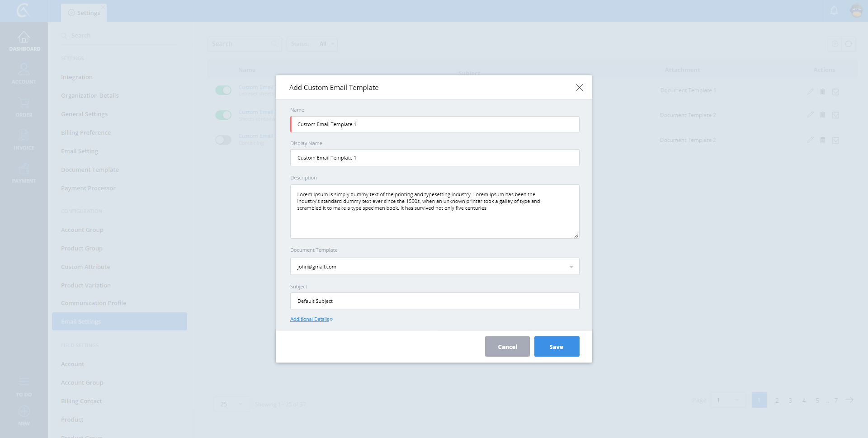
Task: Click the Save button
Action: (557, 347)
